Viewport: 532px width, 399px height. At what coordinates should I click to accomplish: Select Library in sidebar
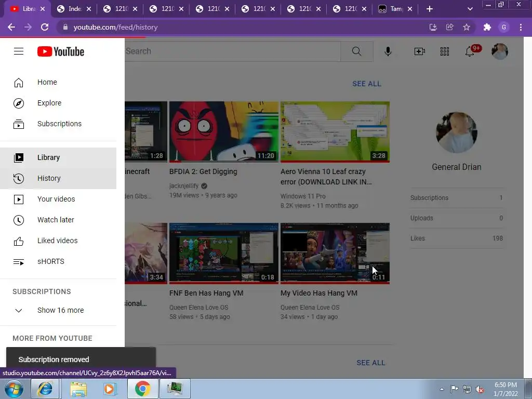pos(58,158)
